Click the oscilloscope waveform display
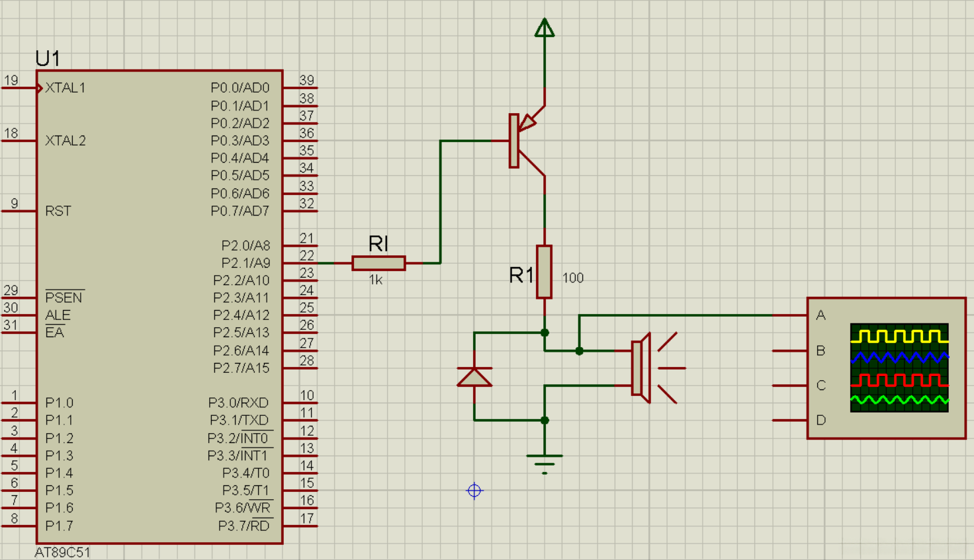Viewport: 974px width, 560px height. (899, 368)
